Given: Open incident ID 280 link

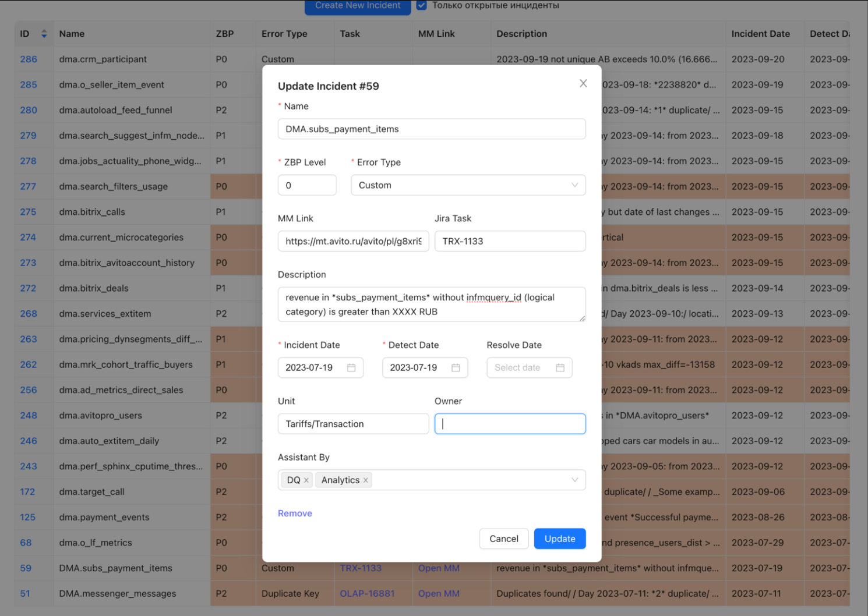Looking at the screenshot, I should click(29, 110).
